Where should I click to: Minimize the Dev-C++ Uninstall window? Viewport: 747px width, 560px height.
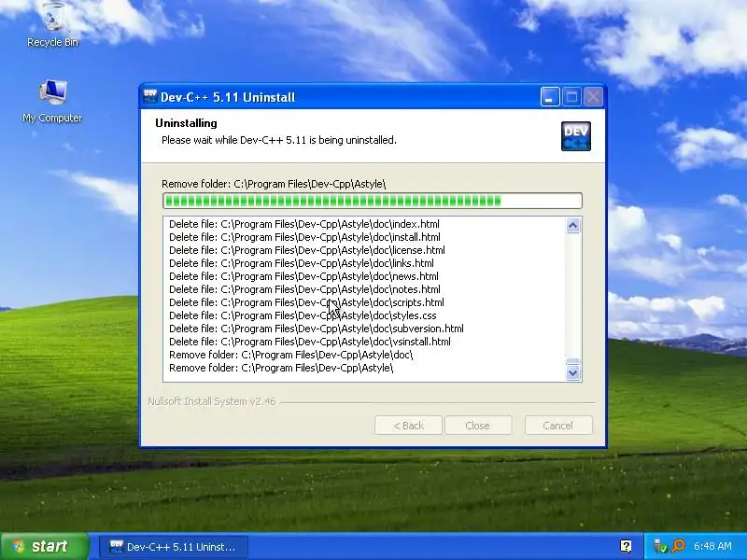coord(550,97)
